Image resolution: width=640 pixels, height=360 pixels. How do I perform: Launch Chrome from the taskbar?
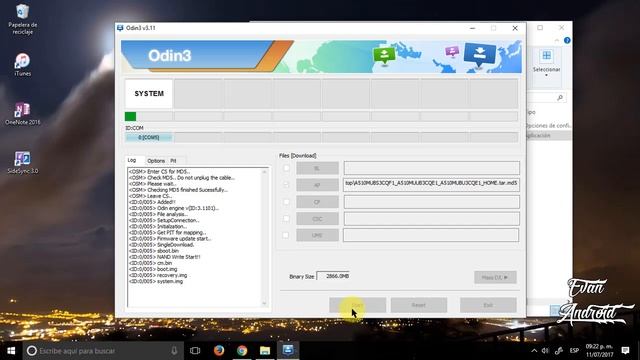pos(242,351)
